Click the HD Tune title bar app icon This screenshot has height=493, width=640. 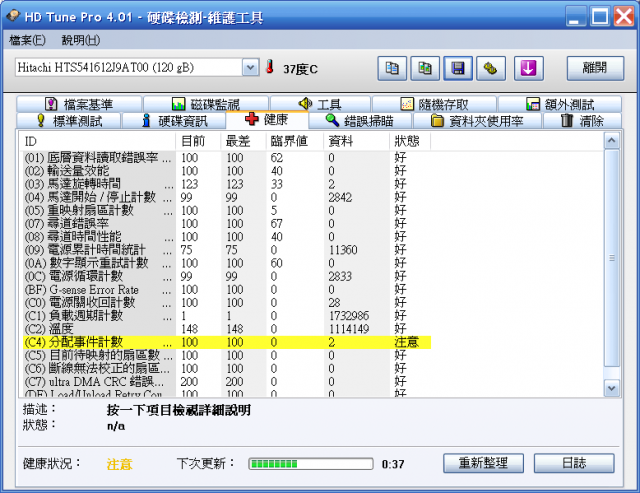pos(13,16)
